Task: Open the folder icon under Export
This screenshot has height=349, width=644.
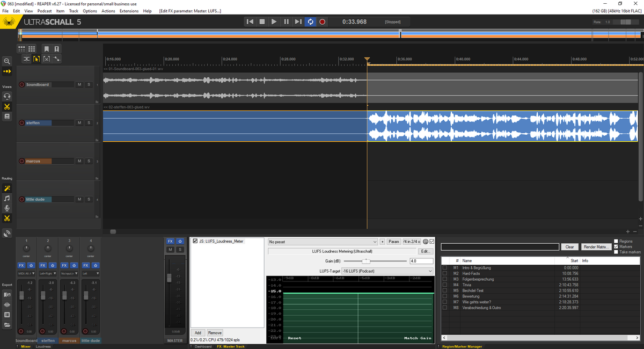Action: (7, 325)
